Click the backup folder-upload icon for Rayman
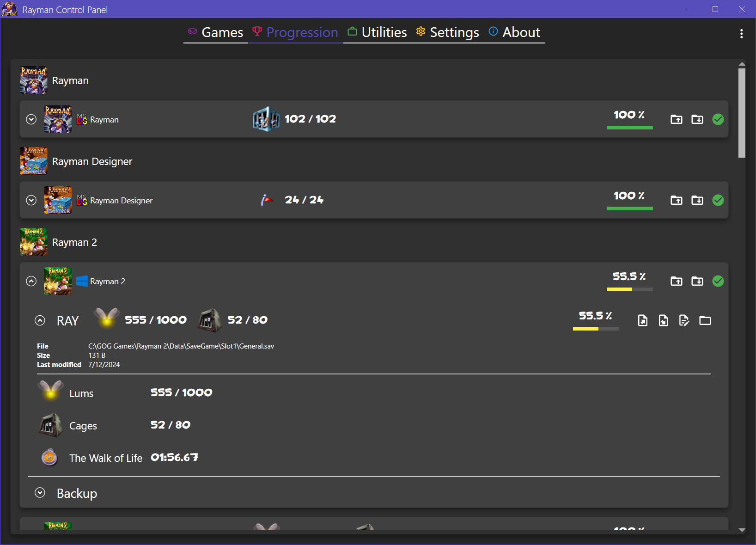Image resolution: width=756 pixels, height=545 pixels. point(677,119)
